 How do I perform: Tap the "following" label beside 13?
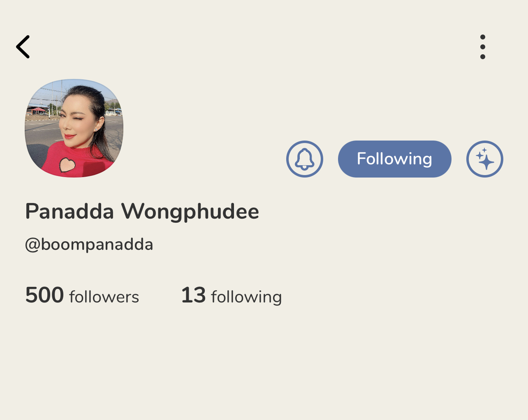click(246, 297)
